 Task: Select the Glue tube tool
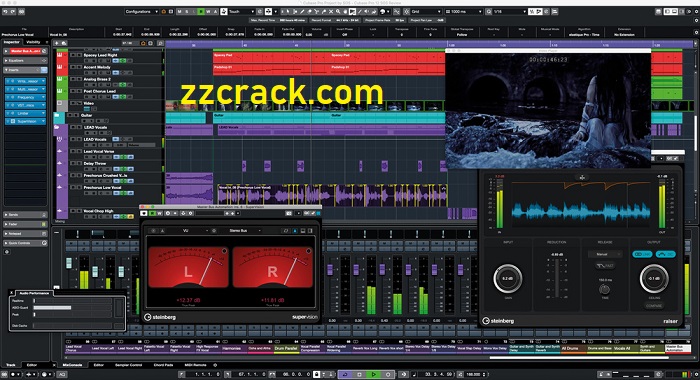click(324, 12)
